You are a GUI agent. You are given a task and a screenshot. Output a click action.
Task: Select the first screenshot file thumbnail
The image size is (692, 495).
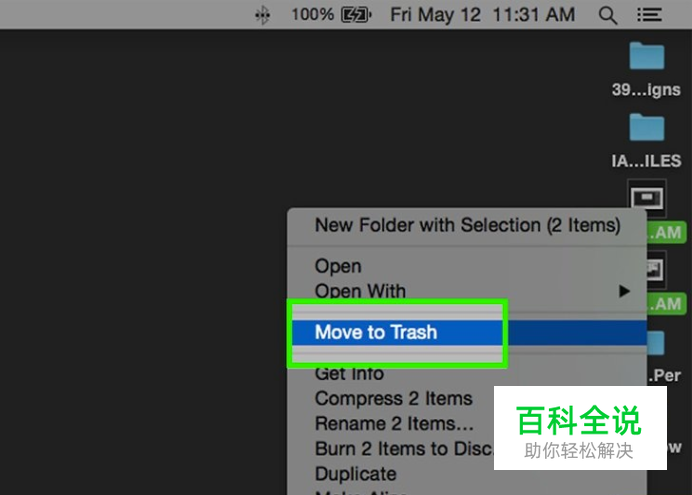point(647,199)
